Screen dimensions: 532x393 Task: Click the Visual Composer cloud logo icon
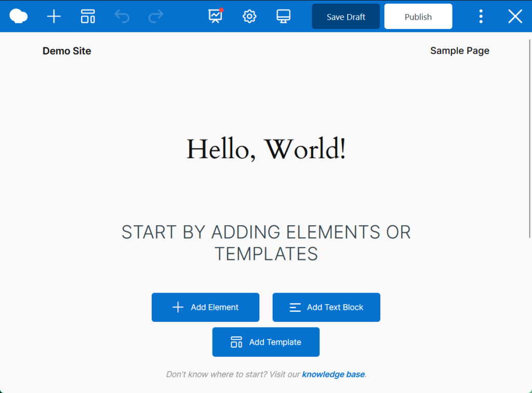coord(19,16)
